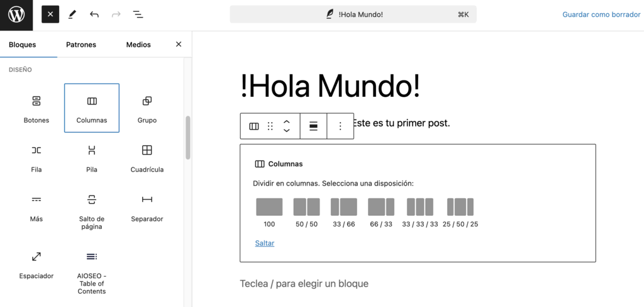Viewport: 644px width, 307px height.
Task: Close the block inserter toggle
Action: click(50, 14)
